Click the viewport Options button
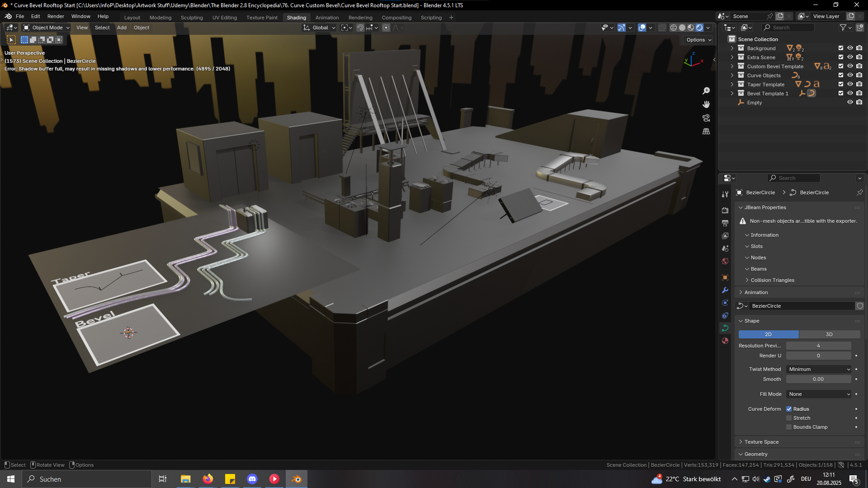The image size is (868, 488). (698, 40)
